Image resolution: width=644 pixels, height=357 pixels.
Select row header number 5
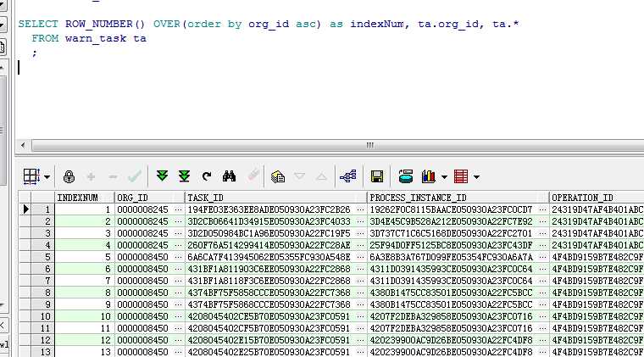[43, 257]
